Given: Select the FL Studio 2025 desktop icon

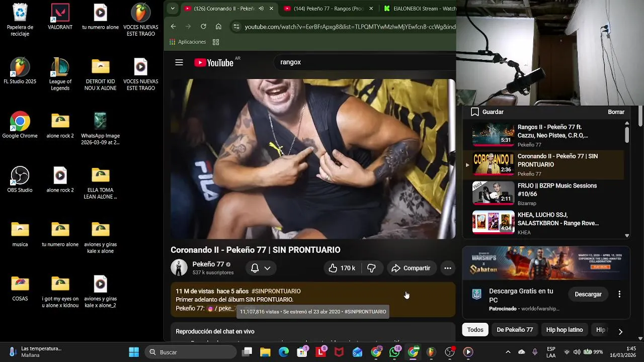Looking at the screenshot, I should (20, 71).
